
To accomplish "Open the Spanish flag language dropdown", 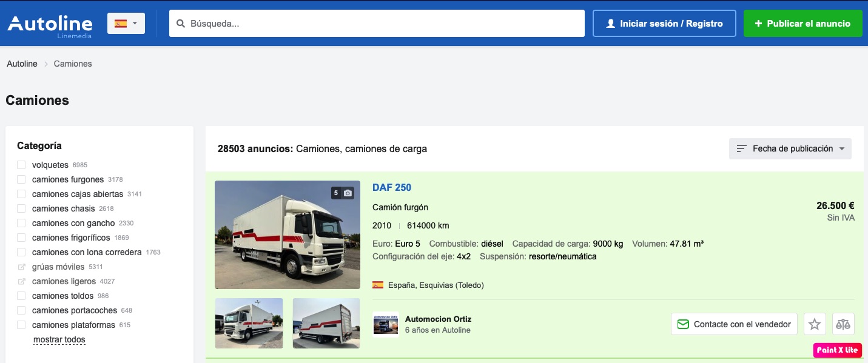I will (x=126, y=24).
